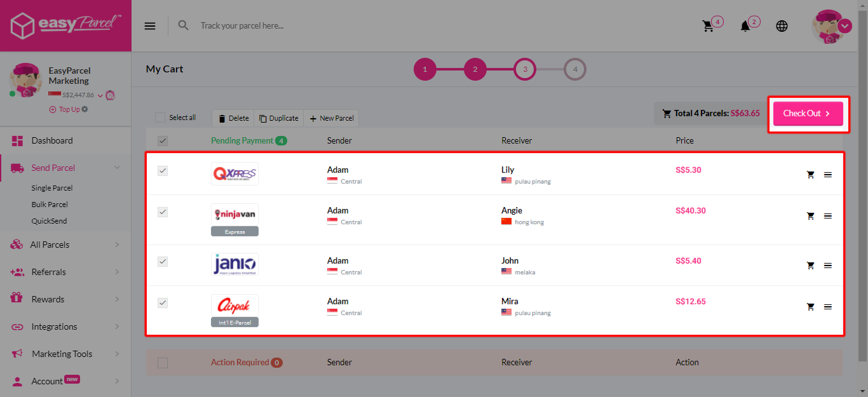Image resolution: width=868 pixels, height=397 pixels.
Task: Click the Top Up settings gear icon
Action: [x=85, y=109]
